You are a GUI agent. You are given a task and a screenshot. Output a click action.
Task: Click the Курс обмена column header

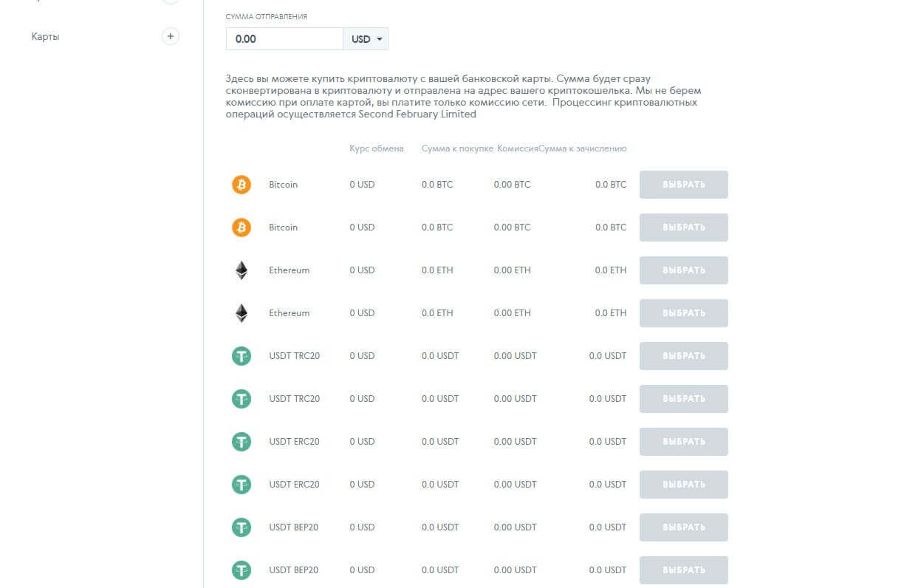377,148
